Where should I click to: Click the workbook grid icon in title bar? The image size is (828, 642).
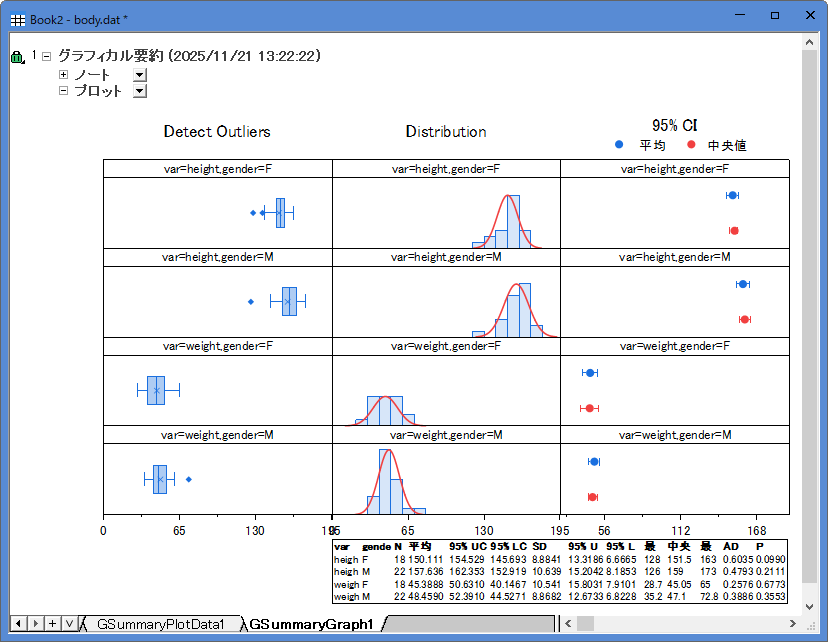point(17,16)
